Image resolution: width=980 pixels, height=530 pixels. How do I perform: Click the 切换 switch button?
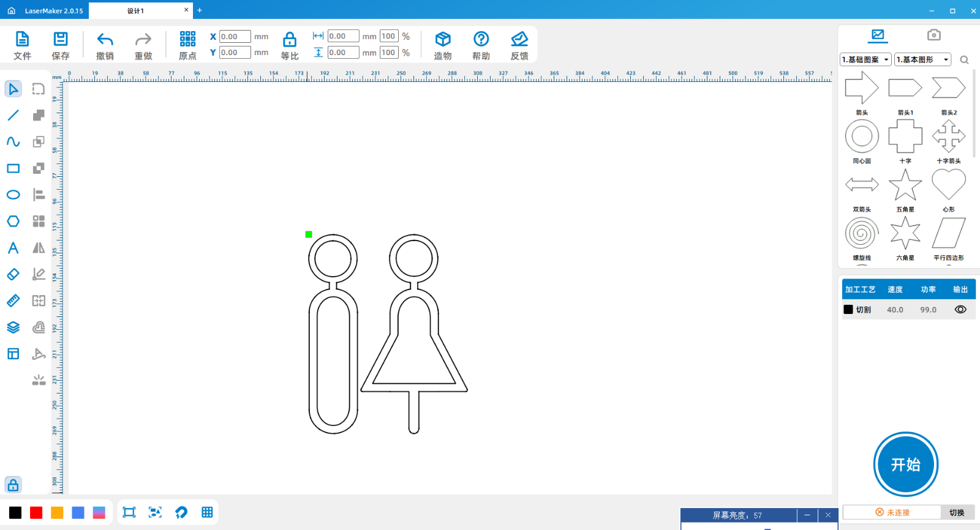[957, 512]
